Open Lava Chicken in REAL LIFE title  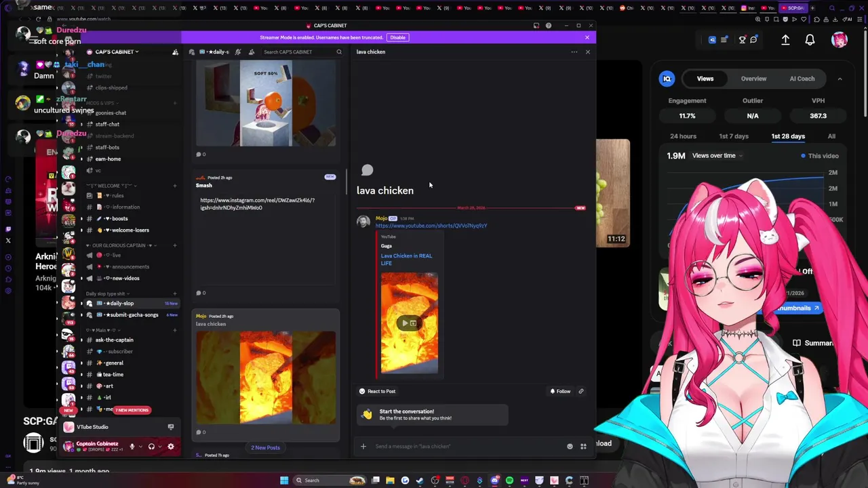point(406,259)
